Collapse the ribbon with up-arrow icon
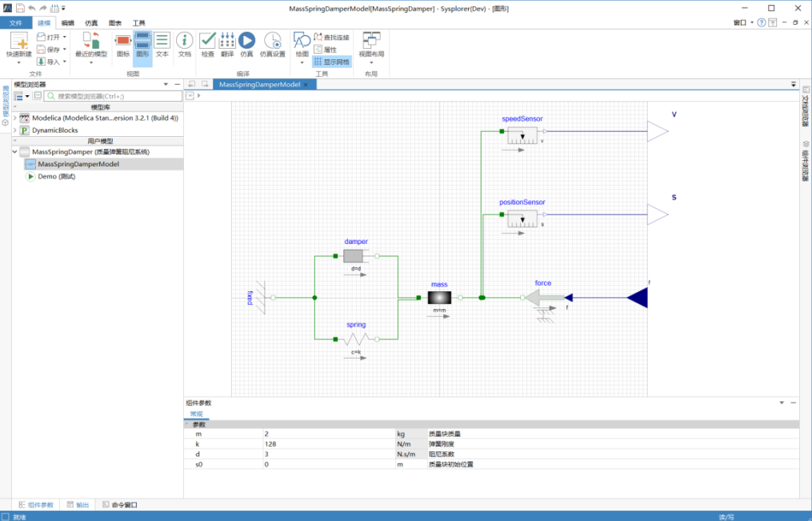Screen dimensions: 812x521 (x=772, y=22)
